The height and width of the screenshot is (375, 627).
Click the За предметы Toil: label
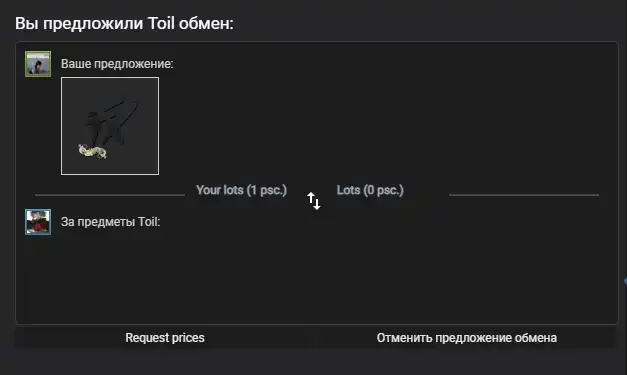coord(110,222)
